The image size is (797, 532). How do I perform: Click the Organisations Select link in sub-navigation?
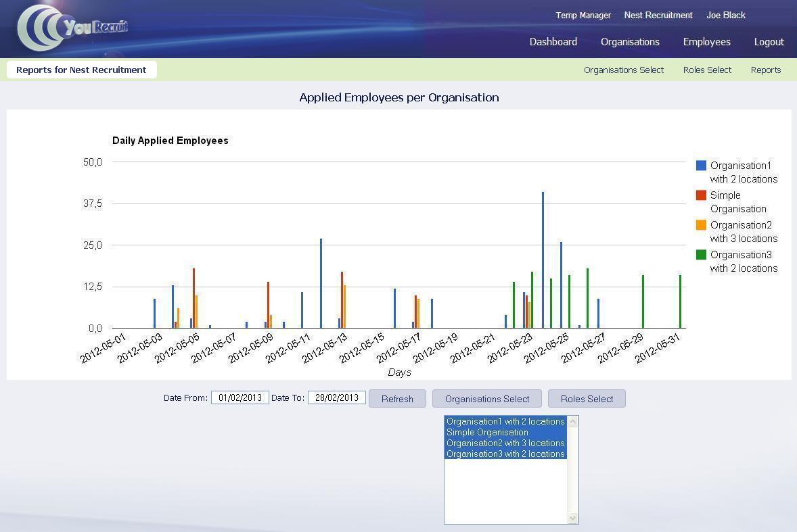click(623, 70)
